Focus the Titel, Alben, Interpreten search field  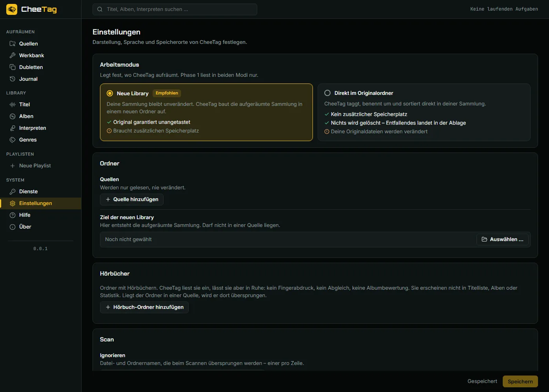pos(175,9)
